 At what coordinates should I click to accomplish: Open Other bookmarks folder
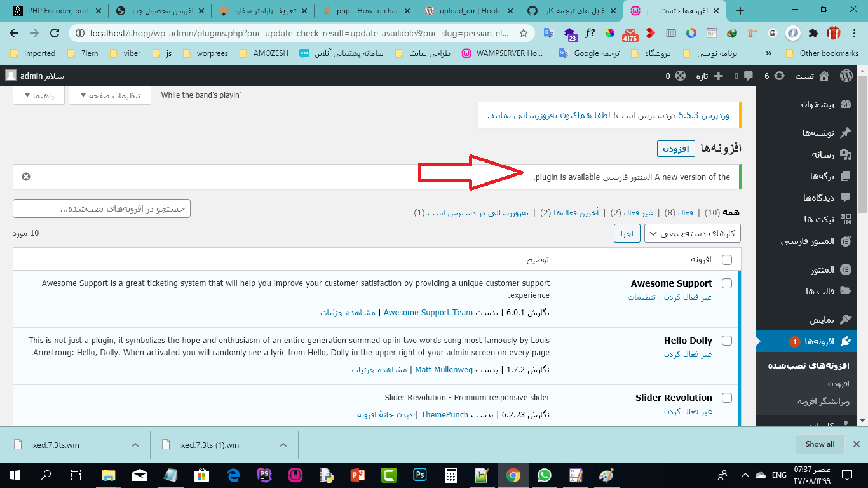[x=822, y=53]
